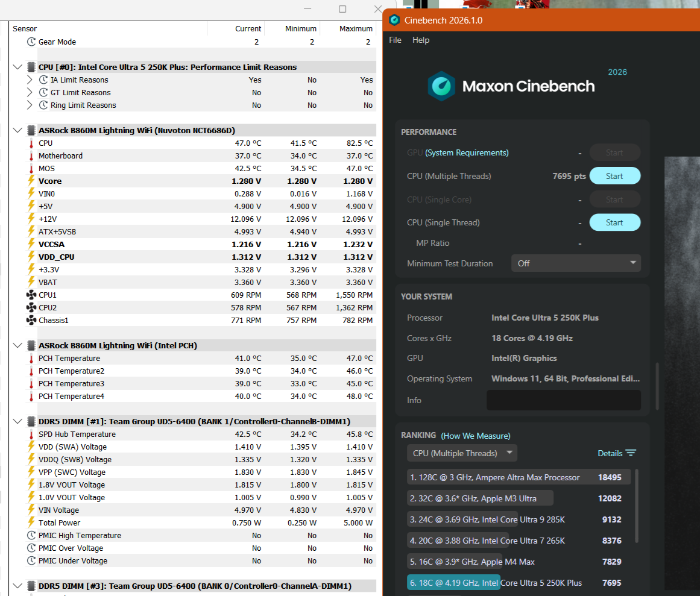Select the Motherboard temperature row

coord(201,155)
